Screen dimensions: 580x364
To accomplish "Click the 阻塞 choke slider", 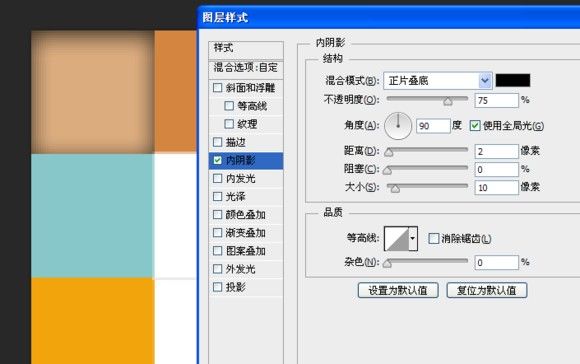I will [387, 170].
